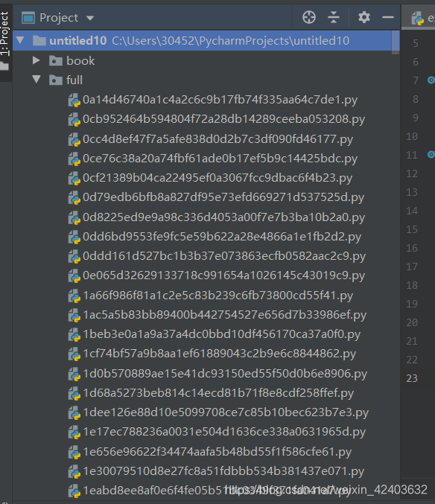
Task: Click line number 23 in the editor gutter
Action: (412, 378)
